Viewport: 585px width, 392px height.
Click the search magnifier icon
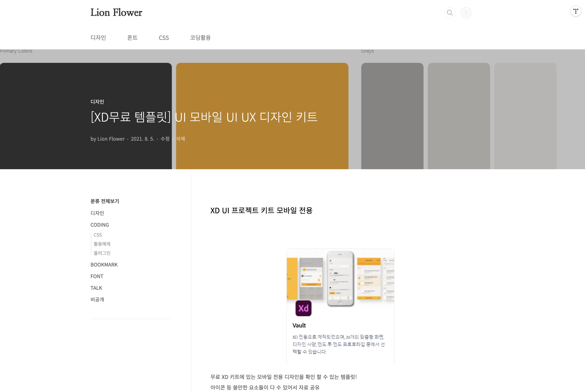pyautogui.click(x=450, y=13)
